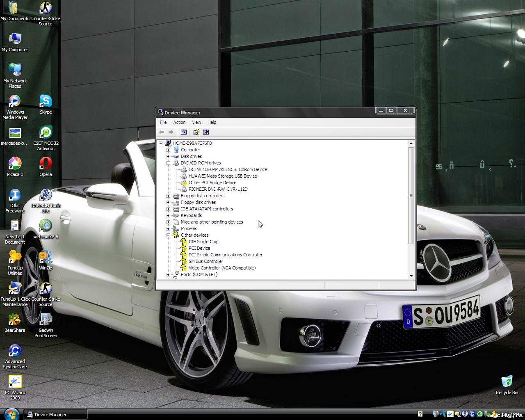Expand the Ports (COM & LPT) category
525x420 pixels.
[168, 274]
